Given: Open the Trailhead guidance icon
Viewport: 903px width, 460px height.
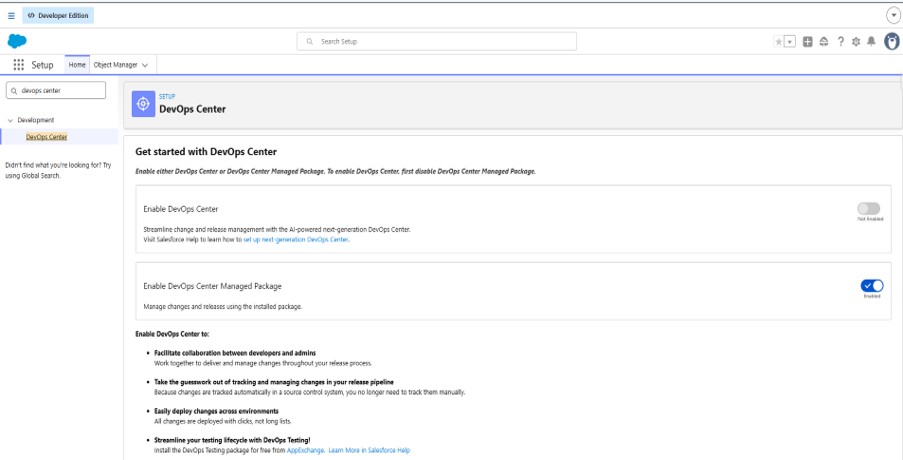Looking at the screenshot, I should click(x=824, y=41).
